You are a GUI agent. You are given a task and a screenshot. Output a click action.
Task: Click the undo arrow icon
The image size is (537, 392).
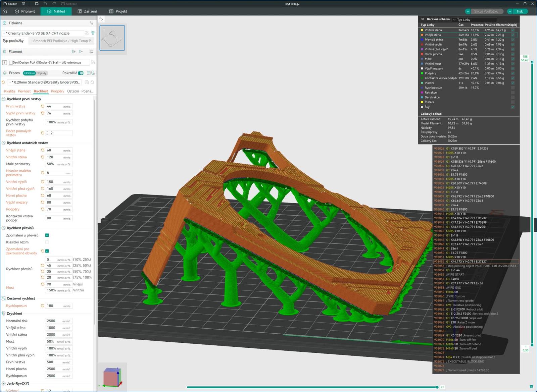tap(45, 4)
